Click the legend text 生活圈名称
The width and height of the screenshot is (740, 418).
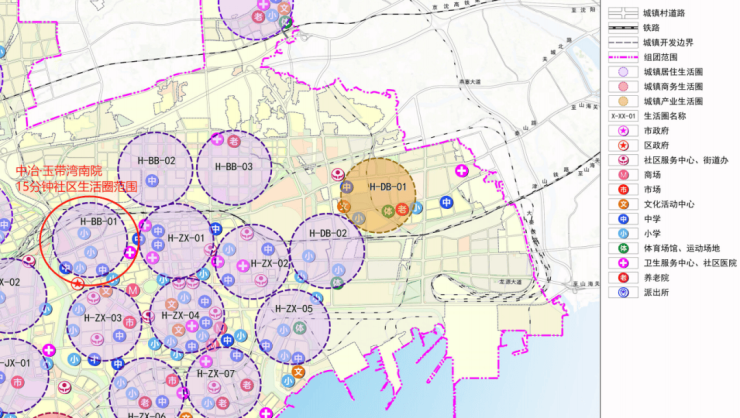[x=664, y=116]
